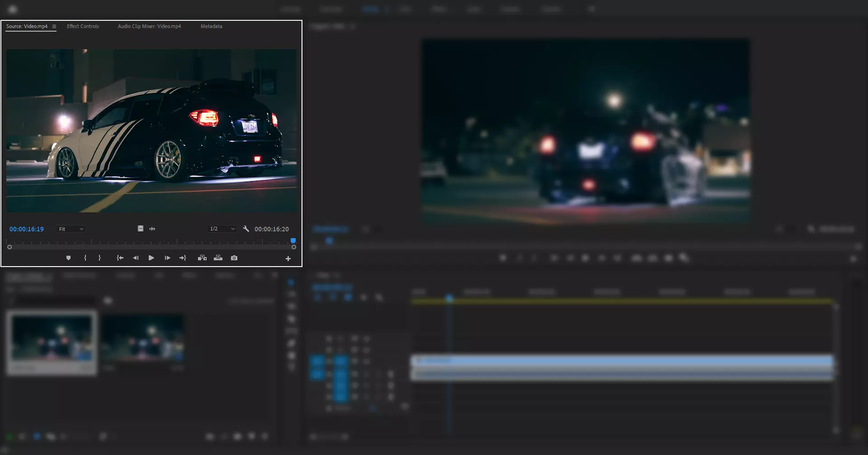Open the Audio Clip Mixer: Video.mp4 tab
Screen dimensions: 868x455
pyautogui.click(x=149, y=26)
